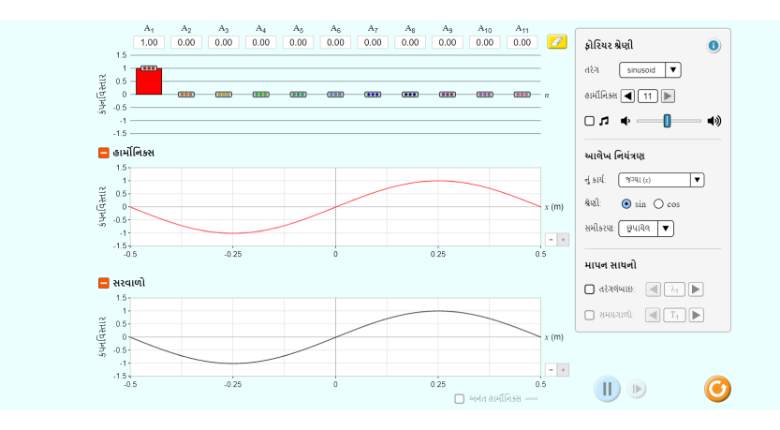Click the loud speaker icon for maximum volume
Screen dimensions: 780x430
tap(713, 121)
